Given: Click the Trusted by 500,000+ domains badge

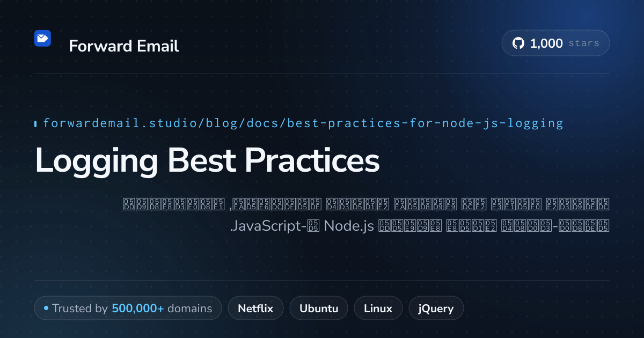Looking at the screenshot, I should tap(128, 308).
